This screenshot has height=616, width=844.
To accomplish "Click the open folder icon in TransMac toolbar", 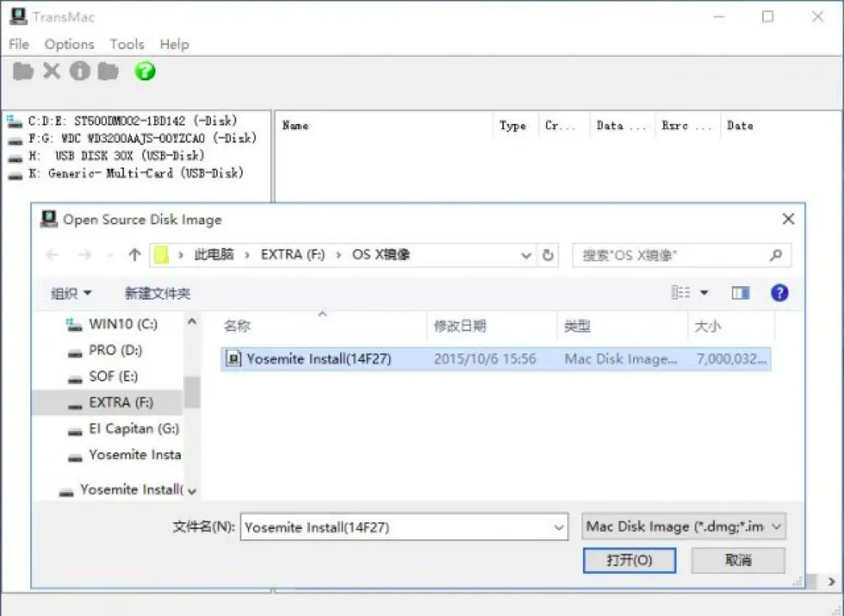I will coord(23,71).
